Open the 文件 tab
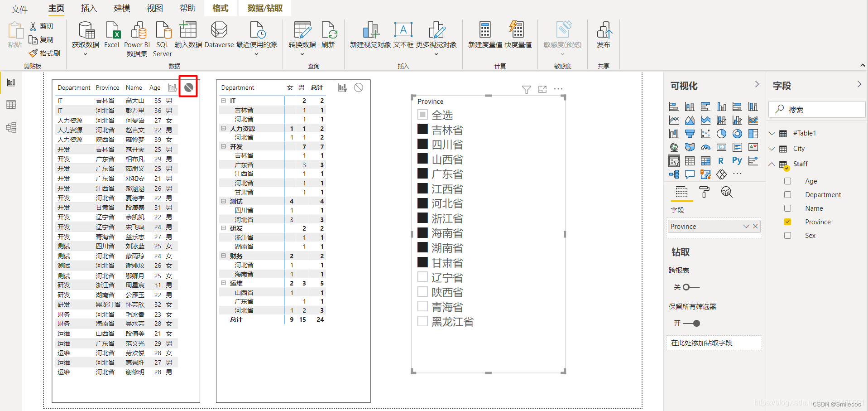 coord(19,9)
